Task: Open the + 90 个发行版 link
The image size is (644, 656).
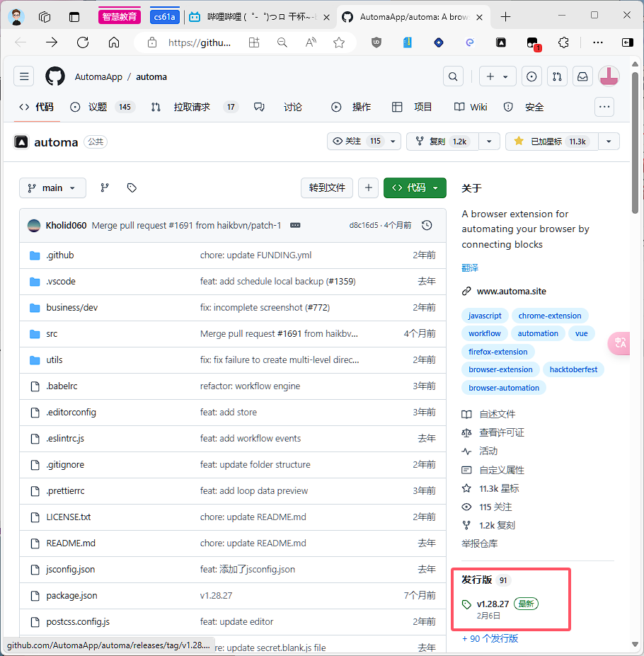Action: coord(490,638)
